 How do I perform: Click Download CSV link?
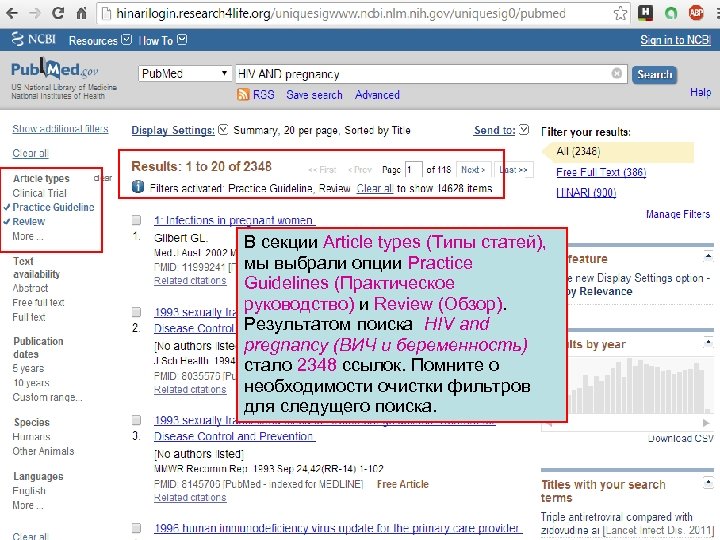click(x=681, y=438)
